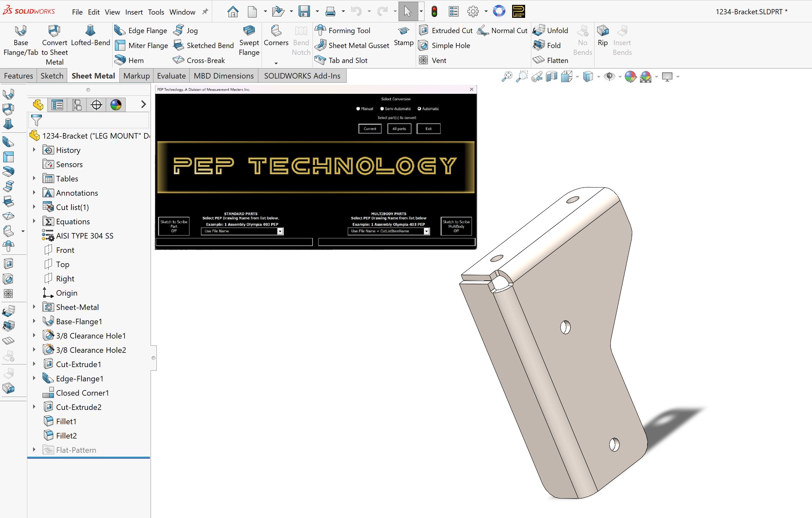Screen dimensions: 812x518
Task: Select the Manual conversion radio button
Action: [x=358, y=109]
